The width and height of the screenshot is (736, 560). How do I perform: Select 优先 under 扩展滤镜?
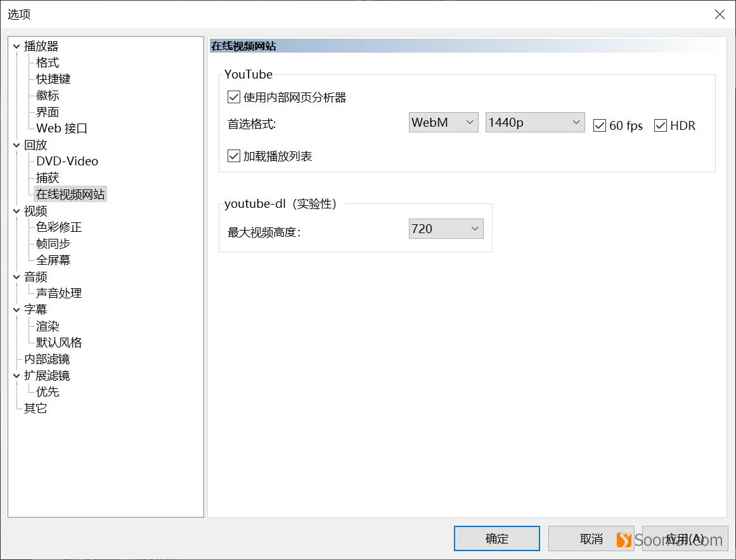click(48, 391)
